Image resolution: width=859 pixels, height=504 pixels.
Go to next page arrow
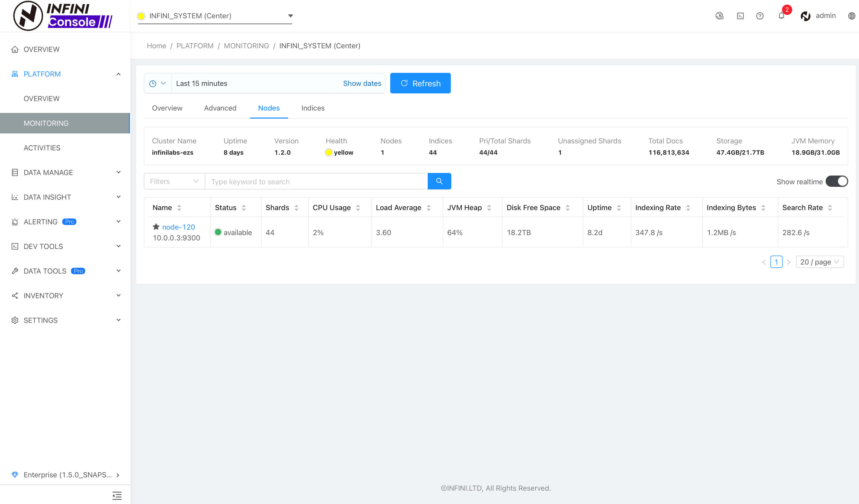(x=788, y=262)
